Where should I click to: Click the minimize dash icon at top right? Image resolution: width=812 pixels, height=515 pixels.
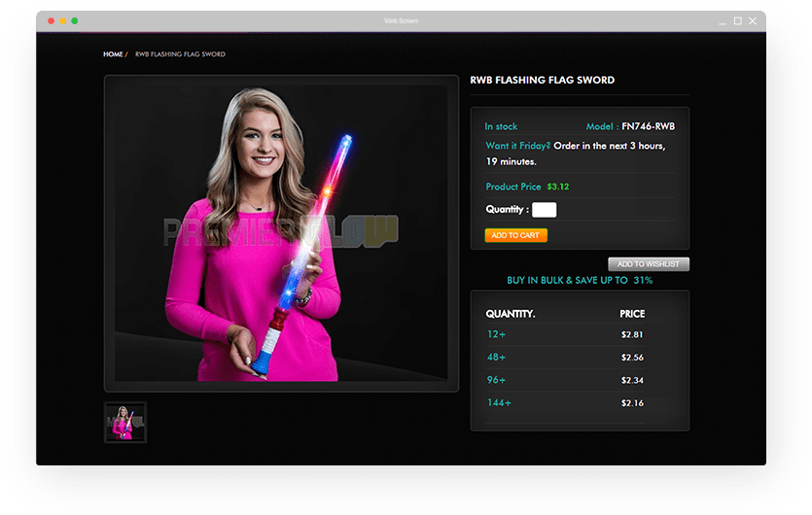point(723,20)
